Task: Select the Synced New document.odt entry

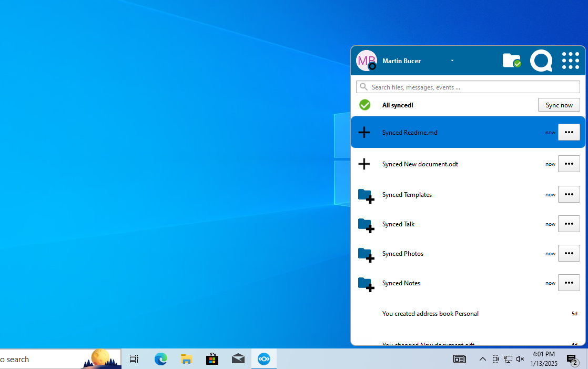Action: 468,164
